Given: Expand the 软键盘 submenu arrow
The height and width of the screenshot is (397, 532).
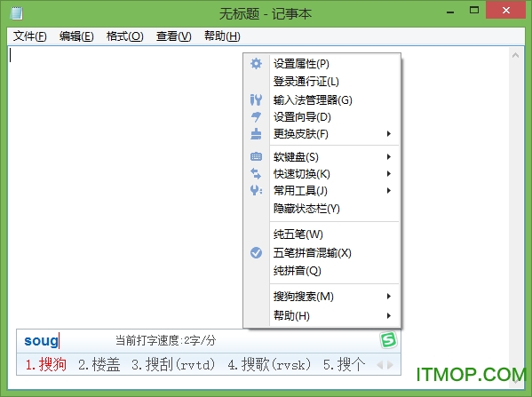Looking at the screenshot, I should [x=389, y=156].
